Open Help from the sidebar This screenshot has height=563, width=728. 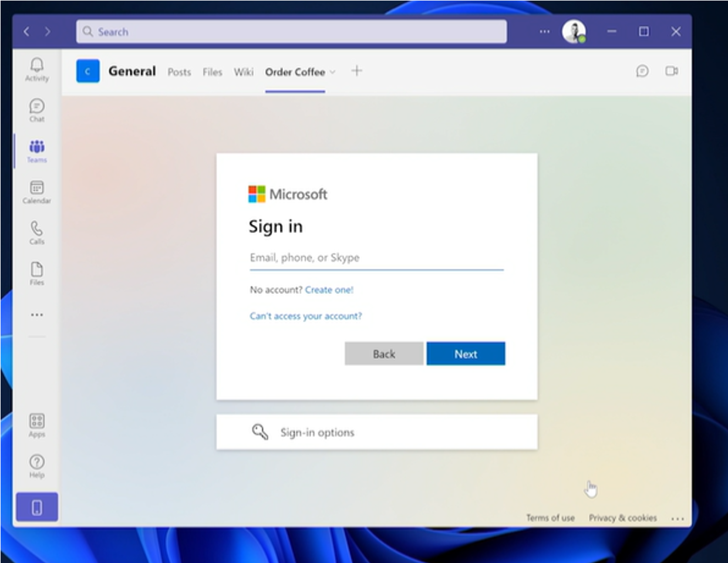coord(36,466)
